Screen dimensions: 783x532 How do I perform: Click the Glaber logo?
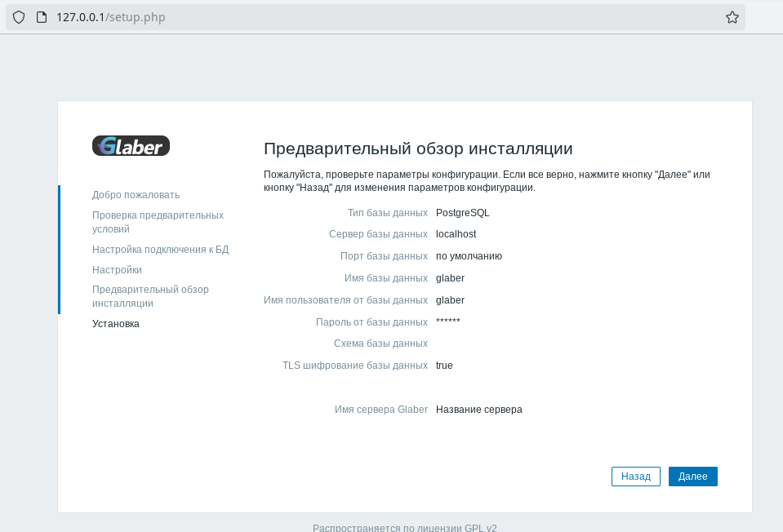click(131, 146)
